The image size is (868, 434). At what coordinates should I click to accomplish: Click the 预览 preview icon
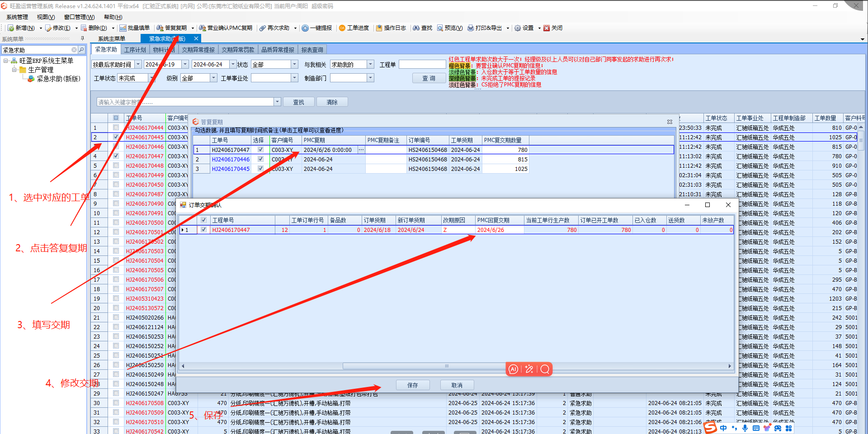tap(440, 28)
